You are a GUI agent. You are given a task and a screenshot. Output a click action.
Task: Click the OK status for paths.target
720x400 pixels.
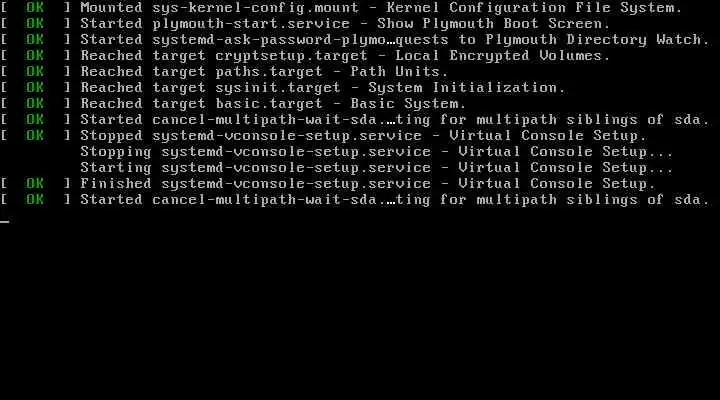point(35,72)
